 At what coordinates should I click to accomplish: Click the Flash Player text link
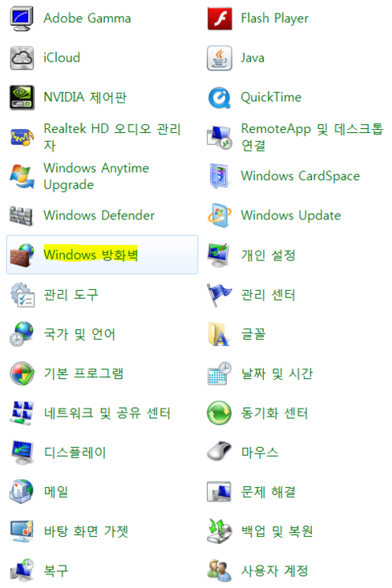[275, 18]
